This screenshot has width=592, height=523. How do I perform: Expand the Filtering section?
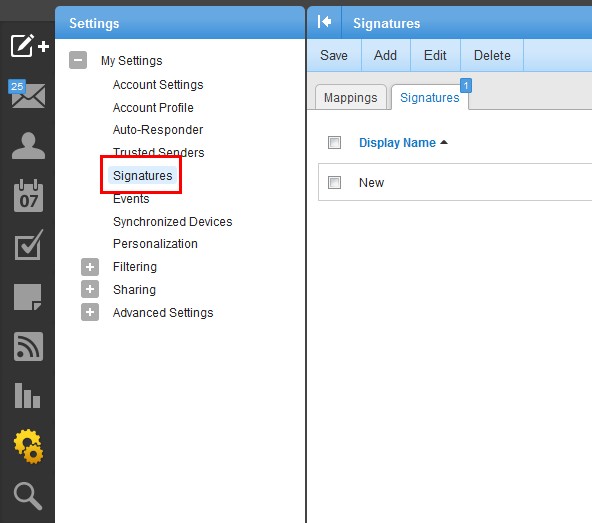point(90,267)
